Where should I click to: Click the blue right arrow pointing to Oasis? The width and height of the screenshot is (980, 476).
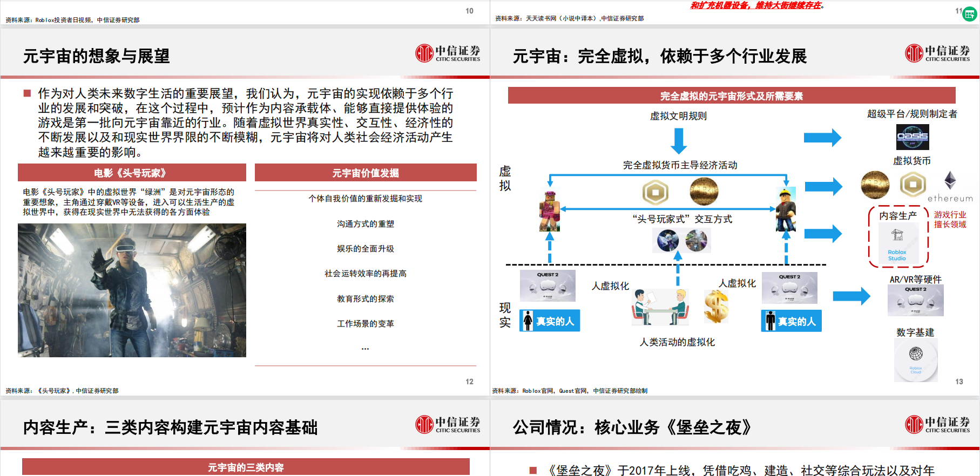(823, 138)
